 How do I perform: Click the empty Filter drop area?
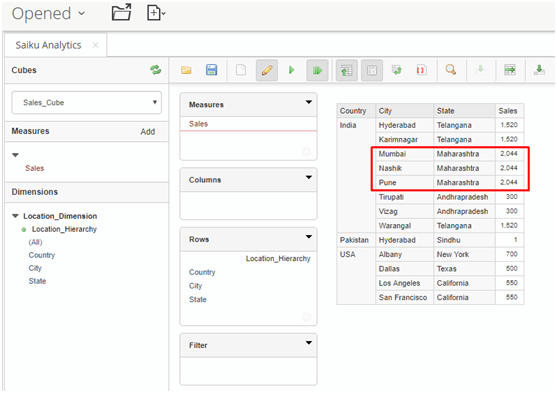coord(248,371)
